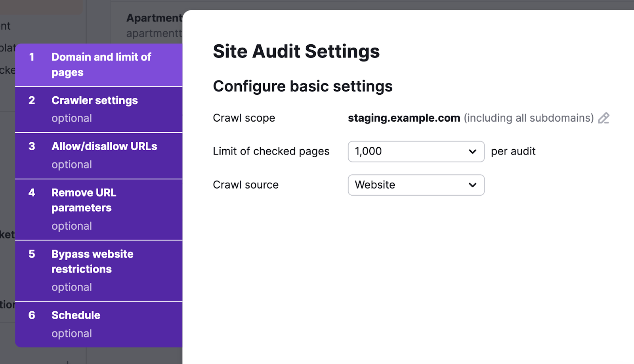Select the Crawler settings step
The width and height of the screenshot is (634, 364).
[x=94, y=101]
